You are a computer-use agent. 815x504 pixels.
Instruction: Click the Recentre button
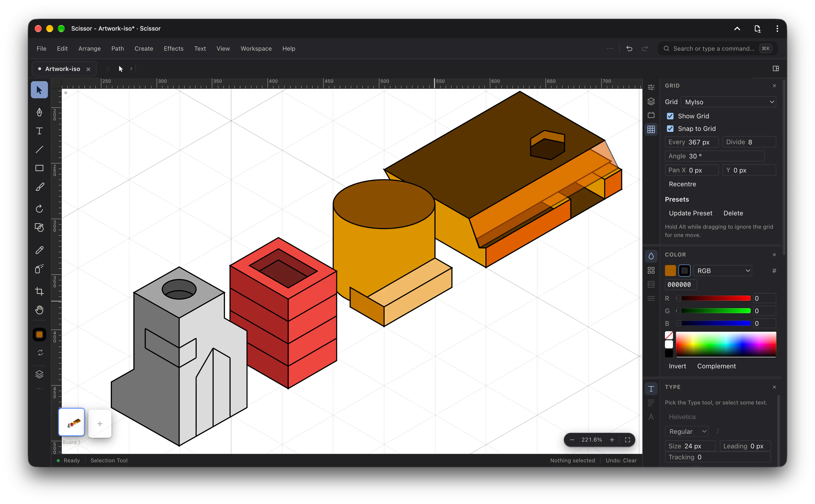[682, 184]
